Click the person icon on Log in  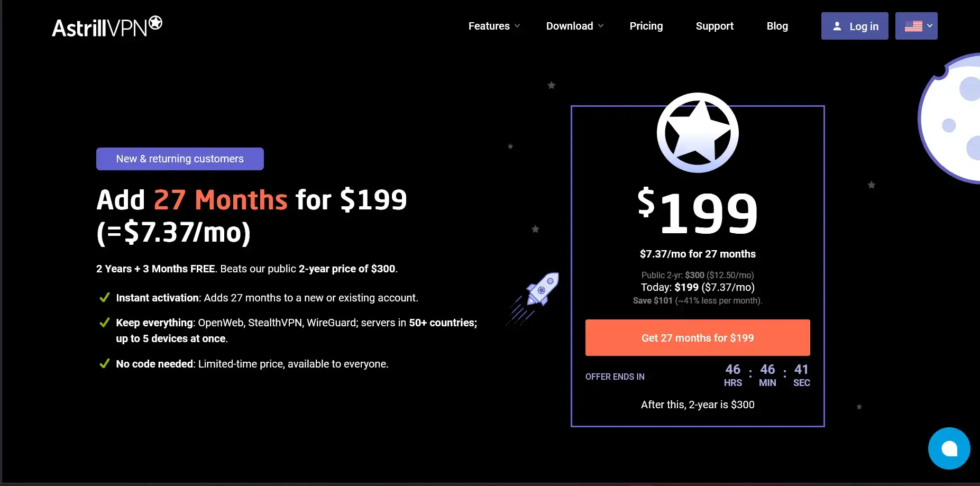(x=837, y=26)
